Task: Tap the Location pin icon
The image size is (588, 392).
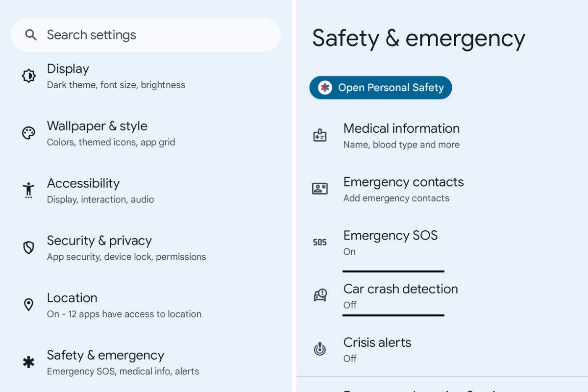Action: [29, 305]
